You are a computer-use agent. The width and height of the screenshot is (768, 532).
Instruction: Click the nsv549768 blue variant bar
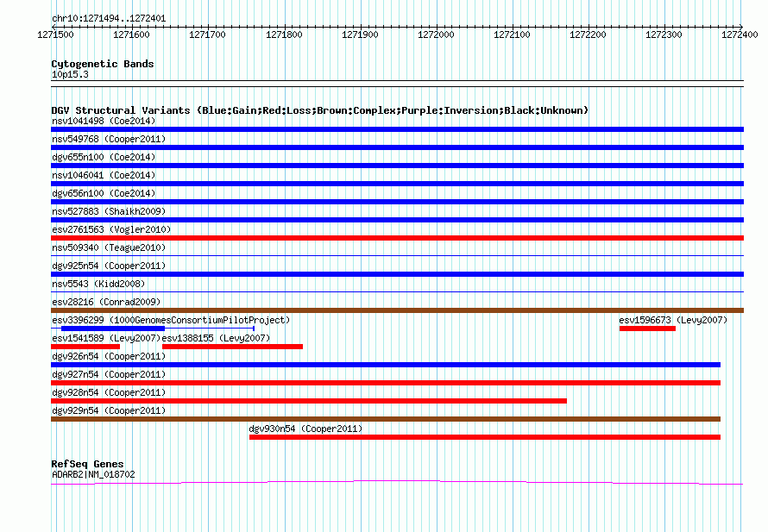point(397,147)
